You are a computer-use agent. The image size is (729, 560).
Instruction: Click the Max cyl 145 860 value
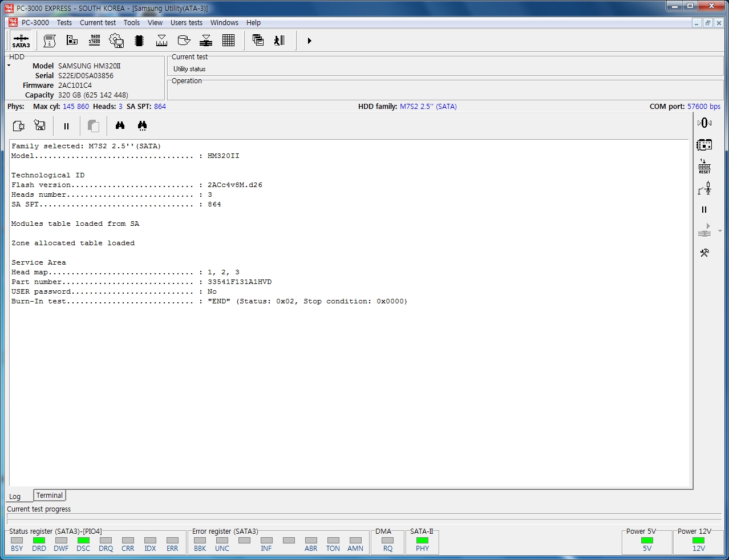76,107
